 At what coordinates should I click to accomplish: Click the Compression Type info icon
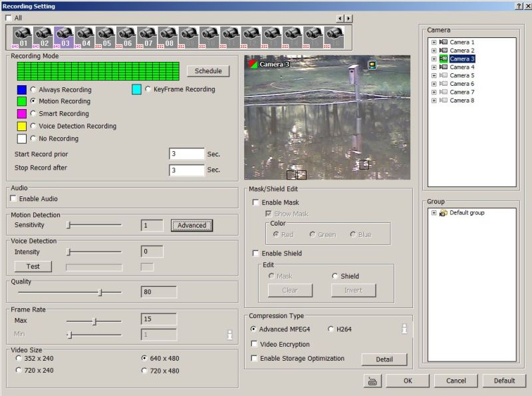pos(404,329)
